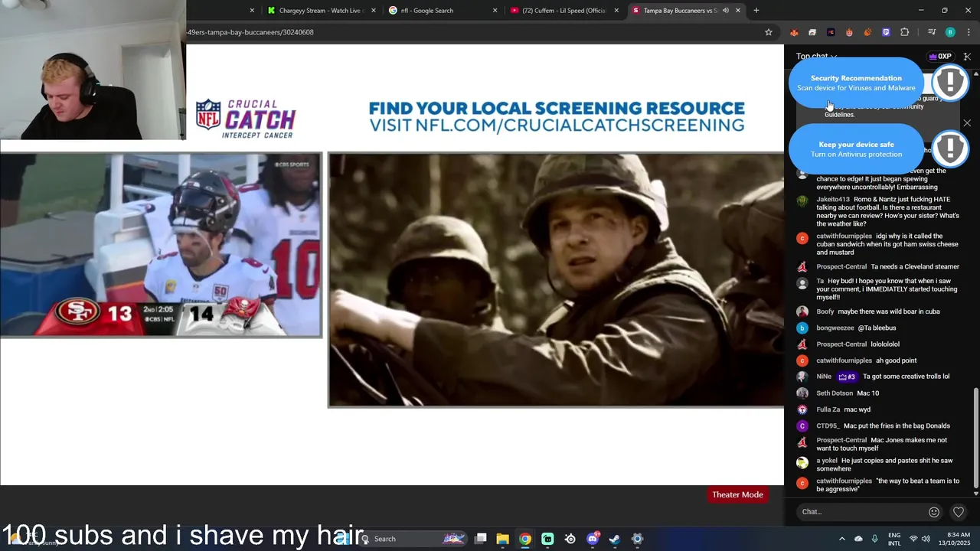Open a new browser tab with the plus button
Viewport: 980px width, 551px height.
(756, 11)
